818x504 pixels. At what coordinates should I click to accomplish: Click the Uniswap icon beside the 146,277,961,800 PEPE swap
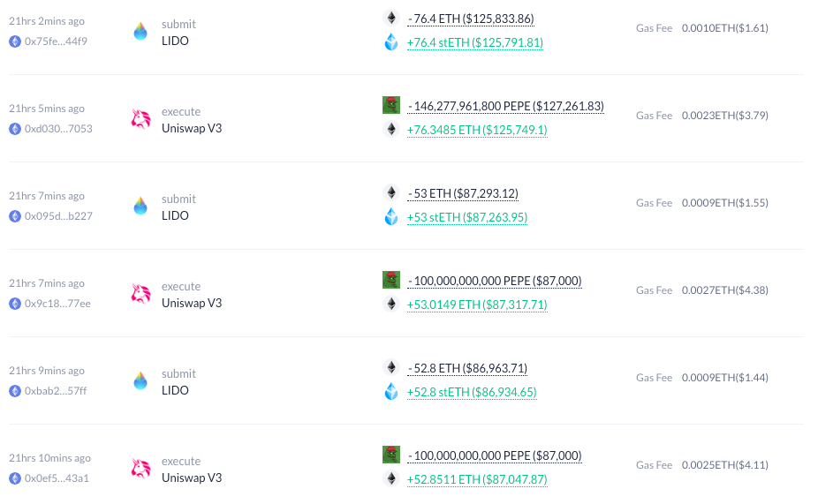(140, 119)
